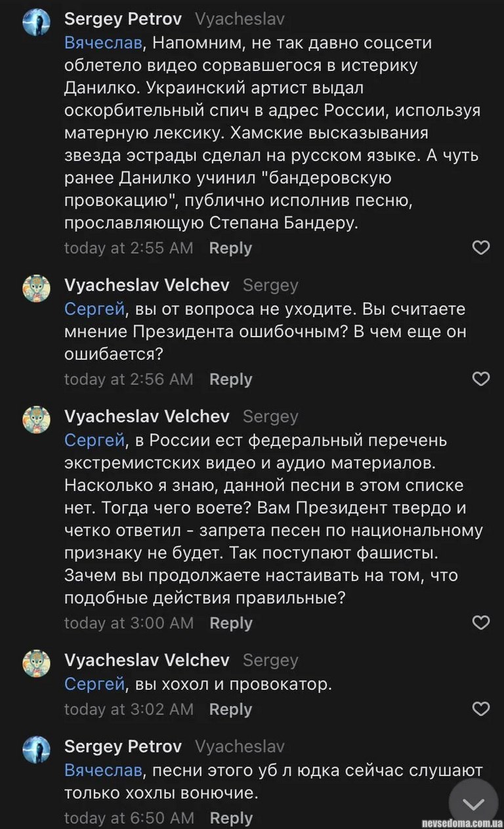Reply to the 2:56 AM comment

(230, 379)
